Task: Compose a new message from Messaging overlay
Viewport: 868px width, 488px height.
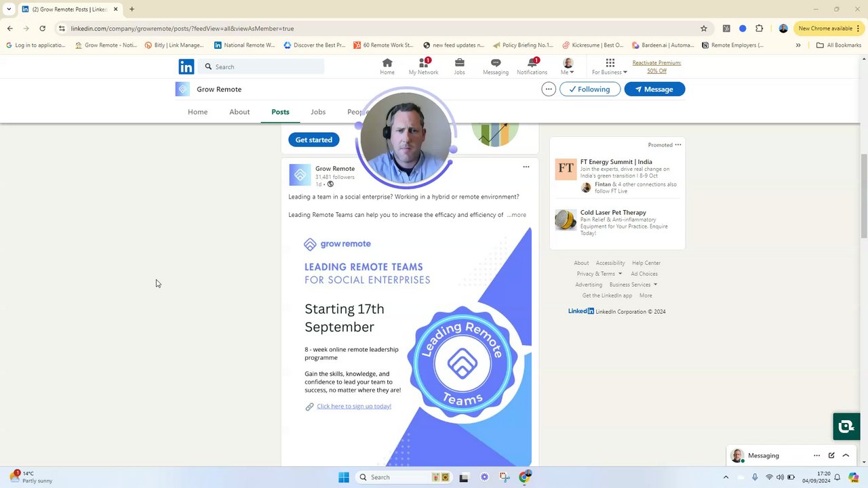Action: [x=831, y=455]
